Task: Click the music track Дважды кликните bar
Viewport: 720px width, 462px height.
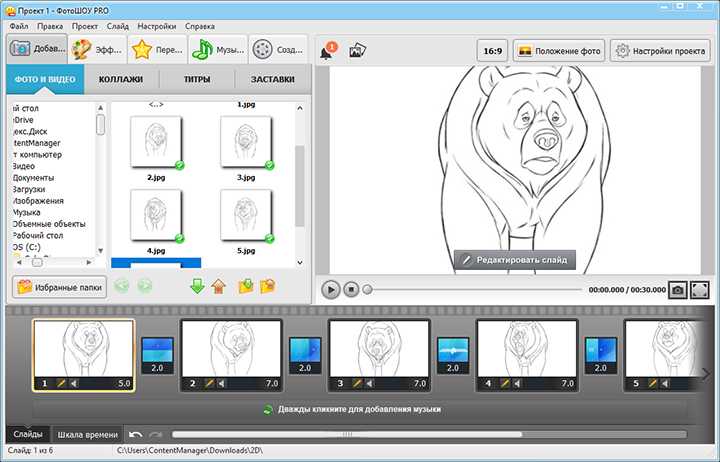Action: pos(360,409)
